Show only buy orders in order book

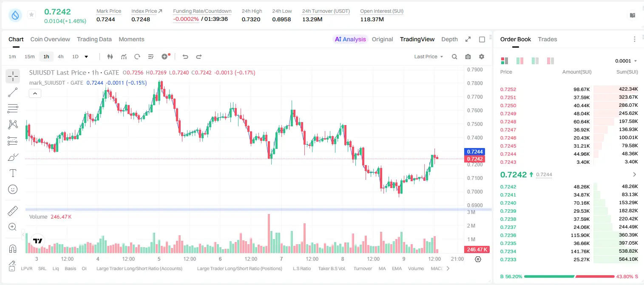[x=535, y=61]
